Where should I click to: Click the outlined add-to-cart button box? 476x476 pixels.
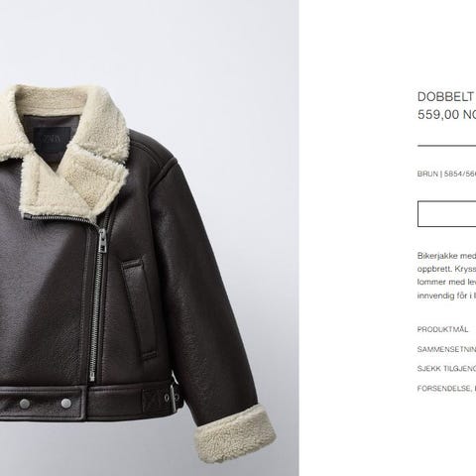(446, 214)
